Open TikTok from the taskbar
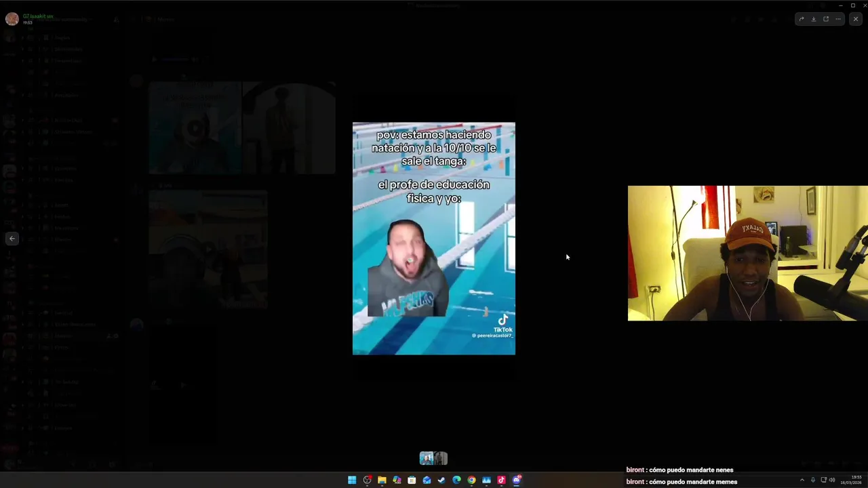 [501, 480]
